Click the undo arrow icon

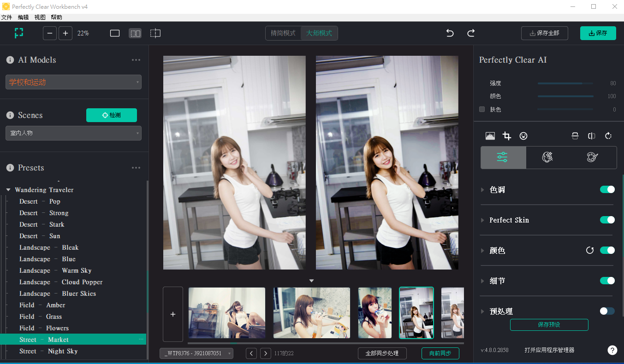(450, 33)
